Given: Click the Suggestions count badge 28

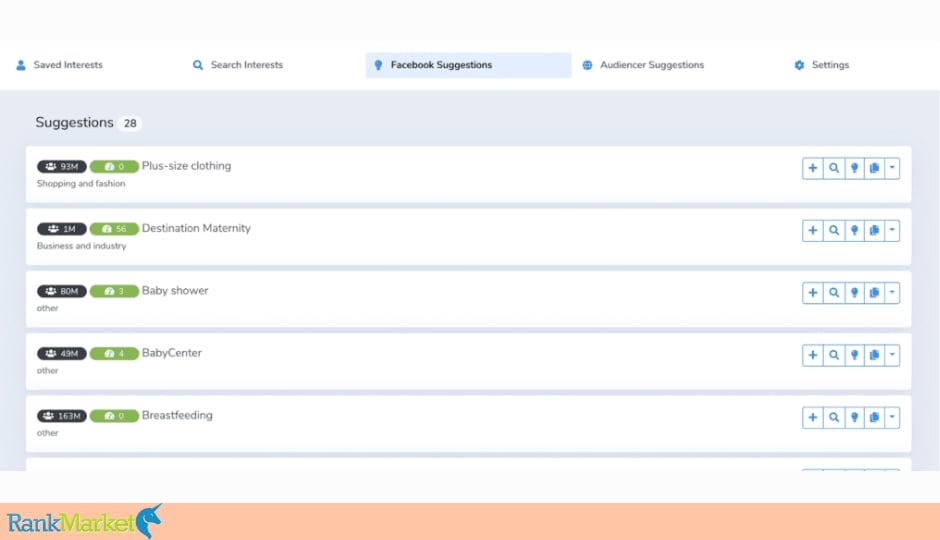Looking at the screenshot, I should pos(130,123).
